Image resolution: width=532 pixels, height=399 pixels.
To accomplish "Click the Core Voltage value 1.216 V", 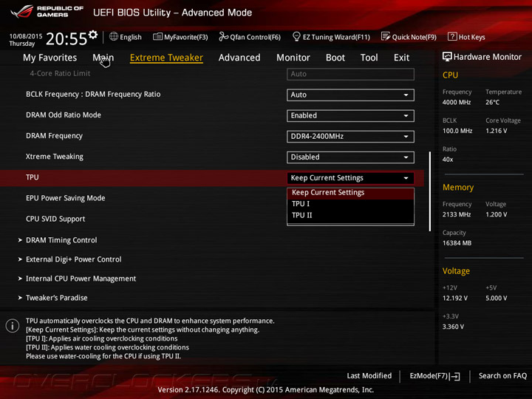I will (x=496, y=131).
